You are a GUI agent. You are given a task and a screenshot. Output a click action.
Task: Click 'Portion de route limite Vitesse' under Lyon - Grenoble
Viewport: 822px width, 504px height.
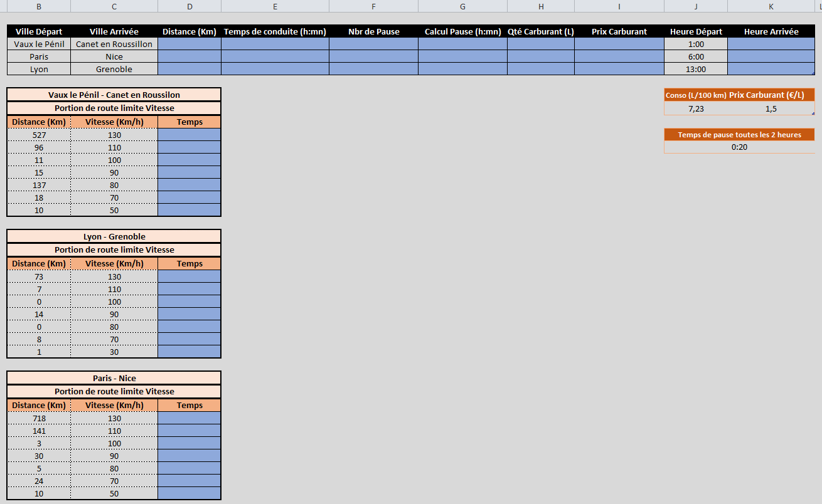click(114, 249)
